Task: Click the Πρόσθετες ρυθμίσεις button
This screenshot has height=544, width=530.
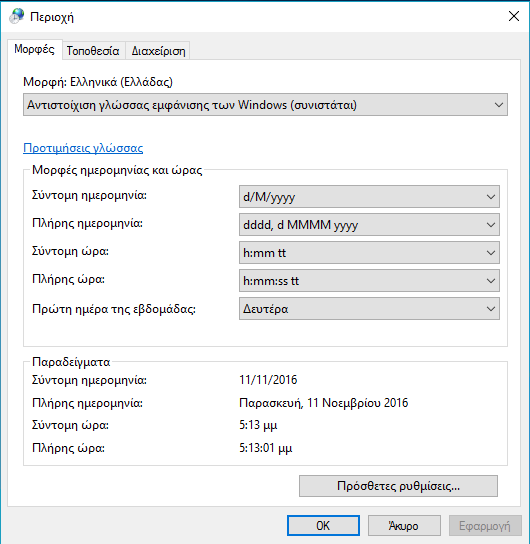Action: [398, 486]
